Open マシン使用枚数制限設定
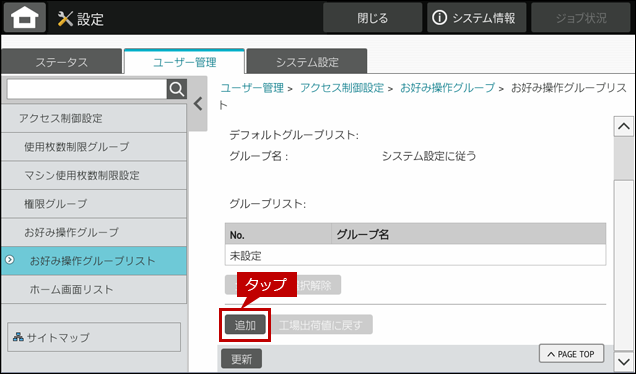636x374 pixels. point(94,175)
